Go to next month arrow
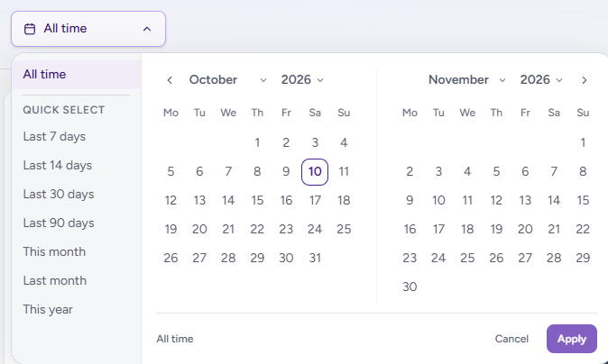Viewport: 608px width, 364px height. click(x=584, y=80)
